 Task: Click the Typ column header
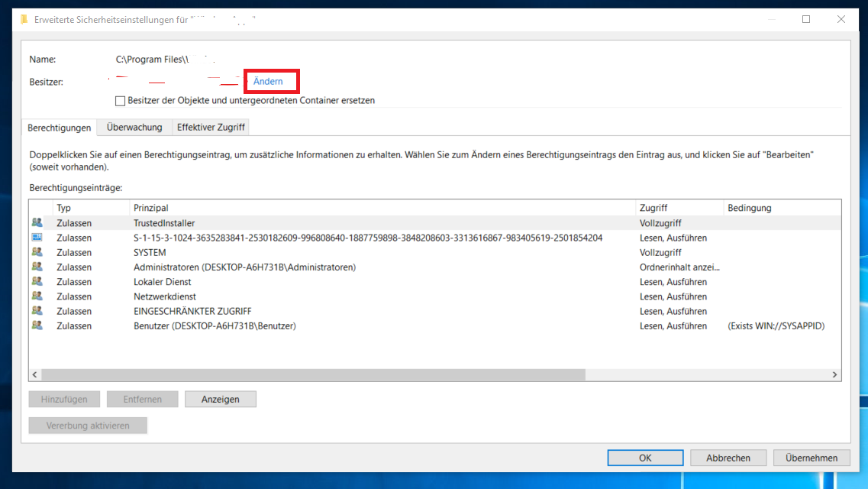pos(91,208)
